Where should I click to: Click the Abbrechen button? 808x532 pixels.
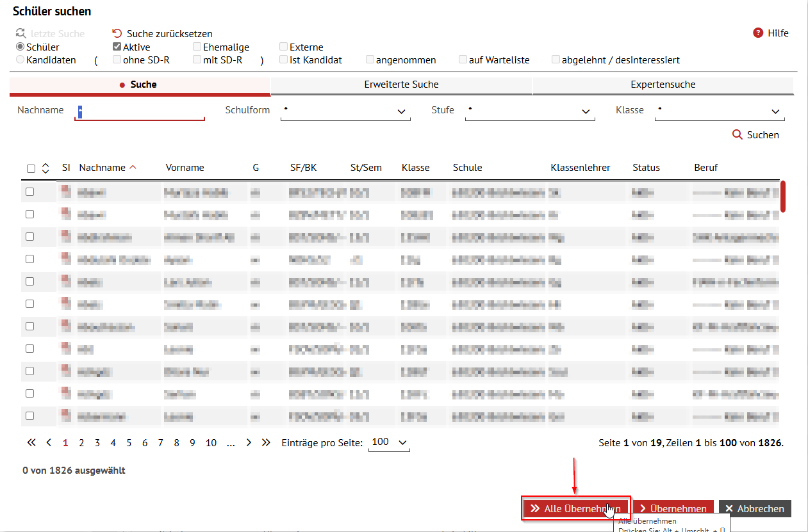click(755, 508)
